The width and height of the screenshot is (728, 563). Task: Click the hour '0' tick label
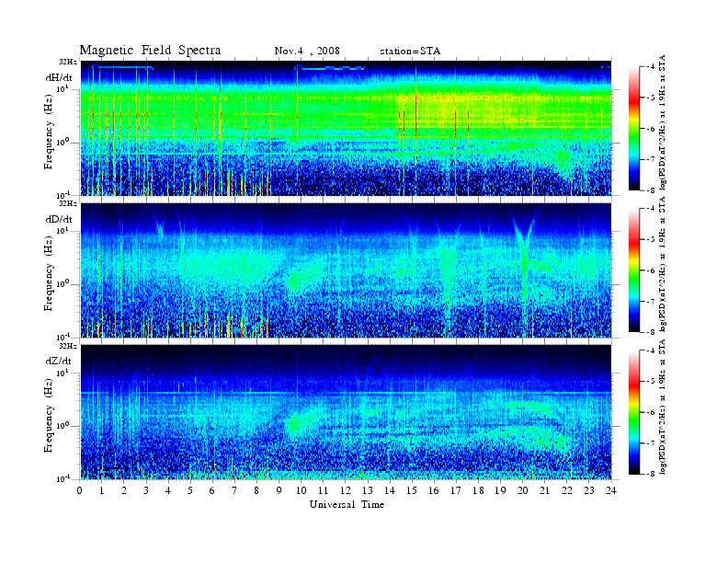tap(80, 490)
